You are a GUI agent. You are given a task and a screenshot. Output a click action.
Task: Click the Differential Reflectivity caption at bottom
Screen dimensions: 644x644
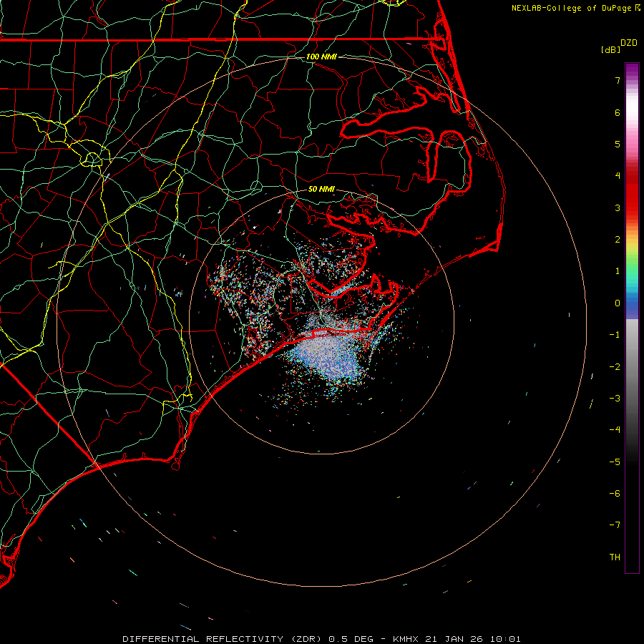click(x=321, y=639)
